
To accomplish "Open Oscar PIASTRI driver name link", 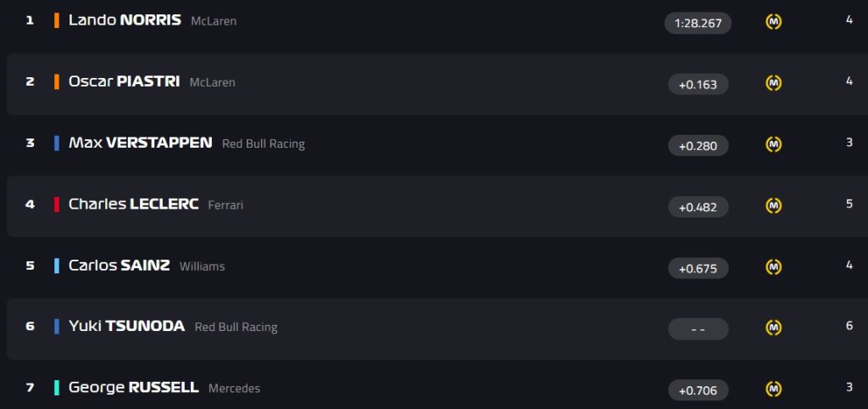I will pos(124,81).
